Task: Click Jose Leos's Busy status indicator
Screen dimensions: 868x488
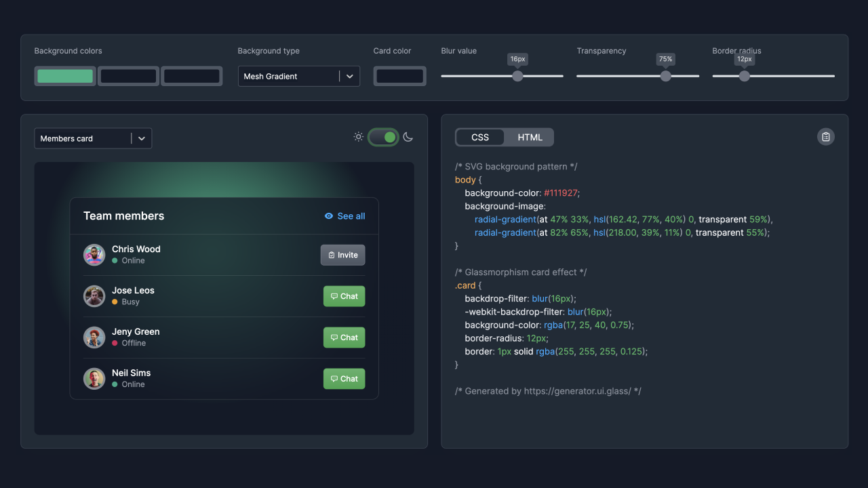Action: pyautogui.click(x=116, y=302)
